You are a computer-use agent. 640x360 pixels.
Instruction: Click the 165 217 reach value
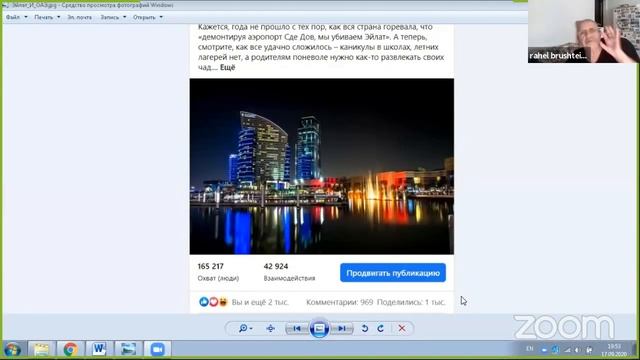pyautogui.click(x=211, y=266)
